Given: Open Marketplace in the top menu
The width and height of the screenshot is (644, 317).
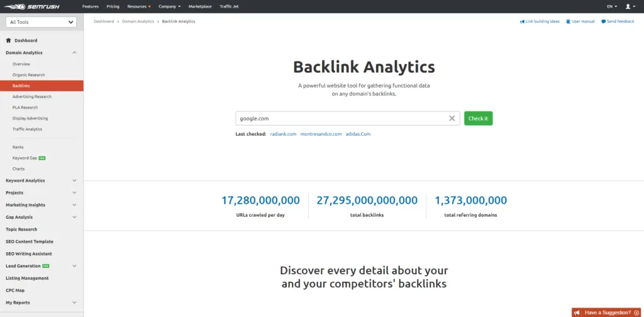Looking at the screenshot, I should pyautogui.click(x=199, y=6).
